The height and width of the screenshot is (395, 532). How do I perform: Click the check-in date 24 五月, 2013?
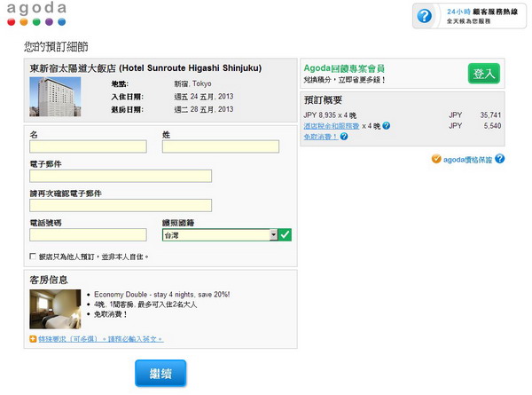(x=204, y=97)
